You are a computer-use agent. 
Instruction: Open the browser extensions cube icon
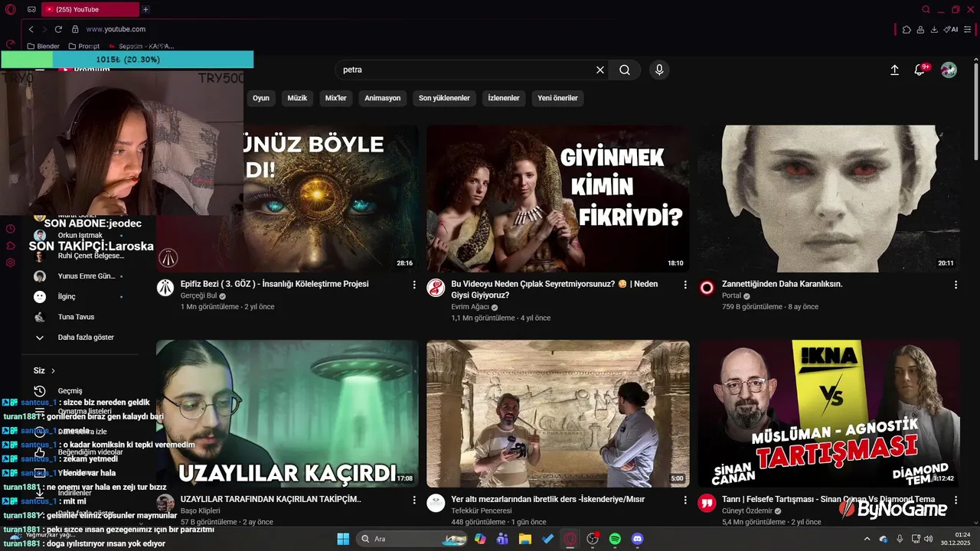(x=906, y=29)
